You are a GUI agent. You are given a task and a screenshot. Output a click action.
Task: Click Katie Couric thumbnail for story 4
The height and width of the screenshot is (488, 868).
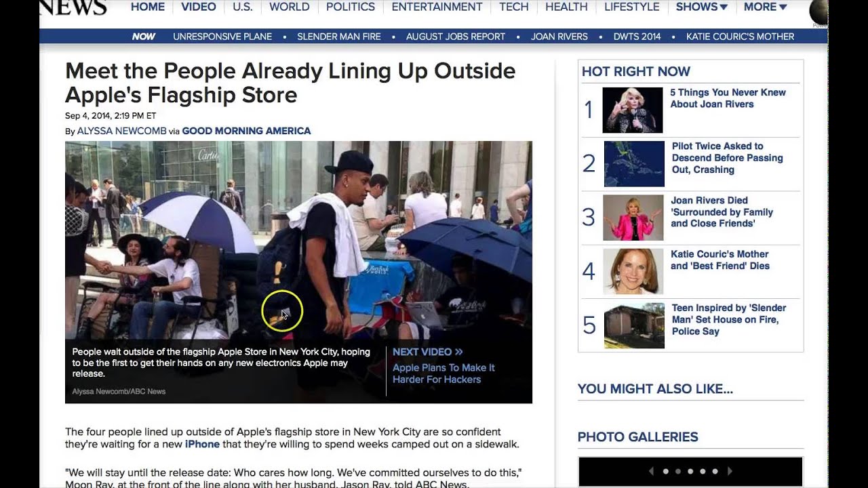(x=633, y=272)
